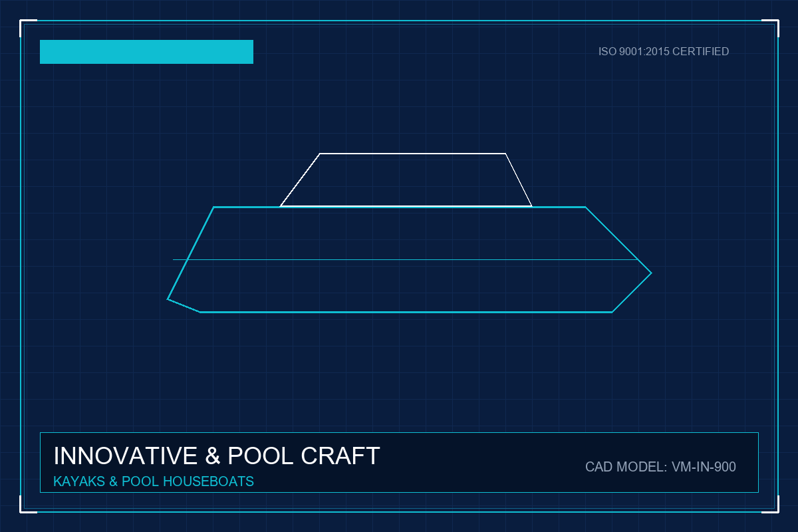The image size is (798, 532).
Task: Select the white cabin outline of the boat
Action: coord(406,180)
